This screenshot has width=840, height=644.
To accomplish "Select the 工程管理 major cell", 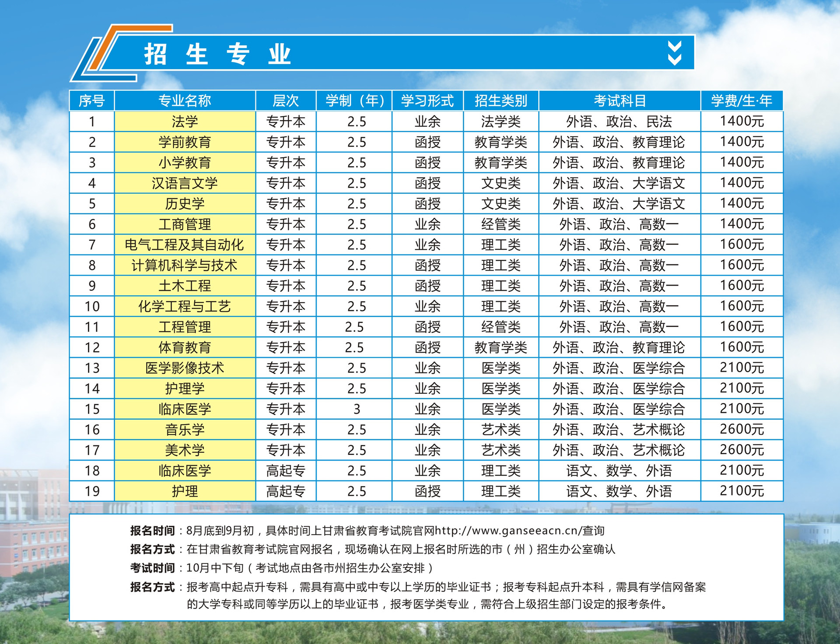I will [x=185, y=327].
